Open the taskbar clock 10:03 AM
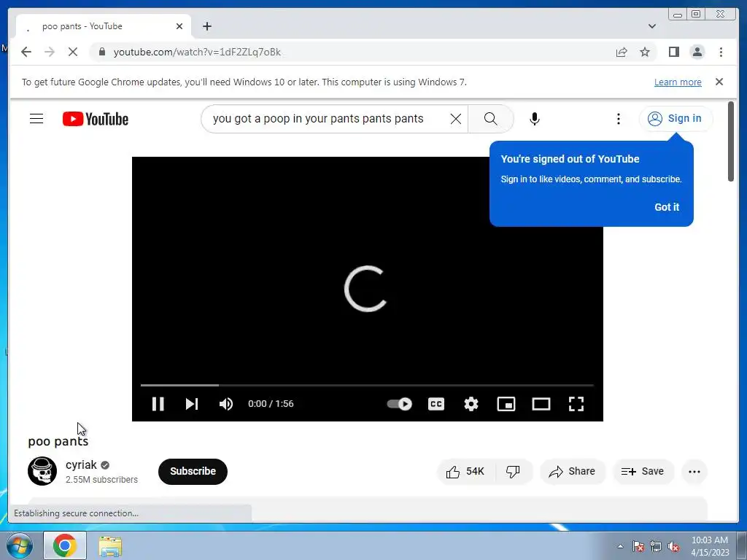 (710, 546)
